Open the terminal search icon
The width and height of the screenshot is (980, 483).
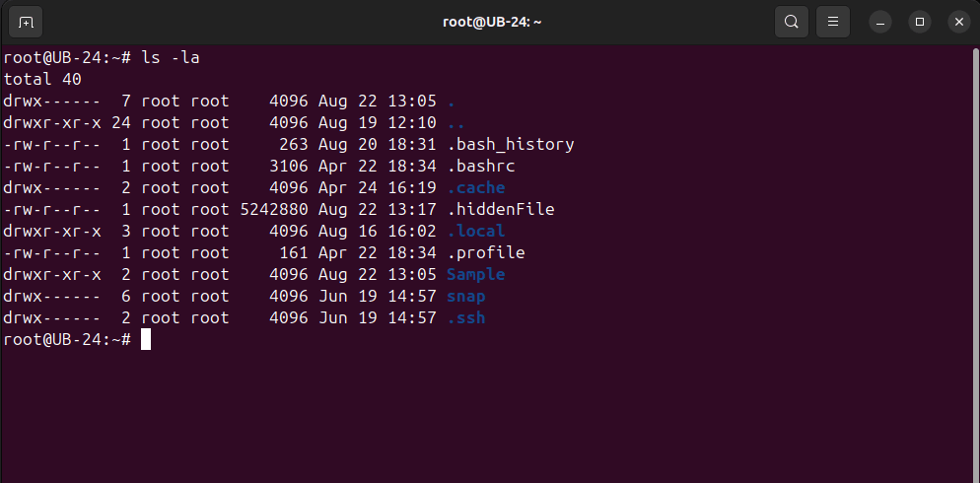click(x=791, y=21)
